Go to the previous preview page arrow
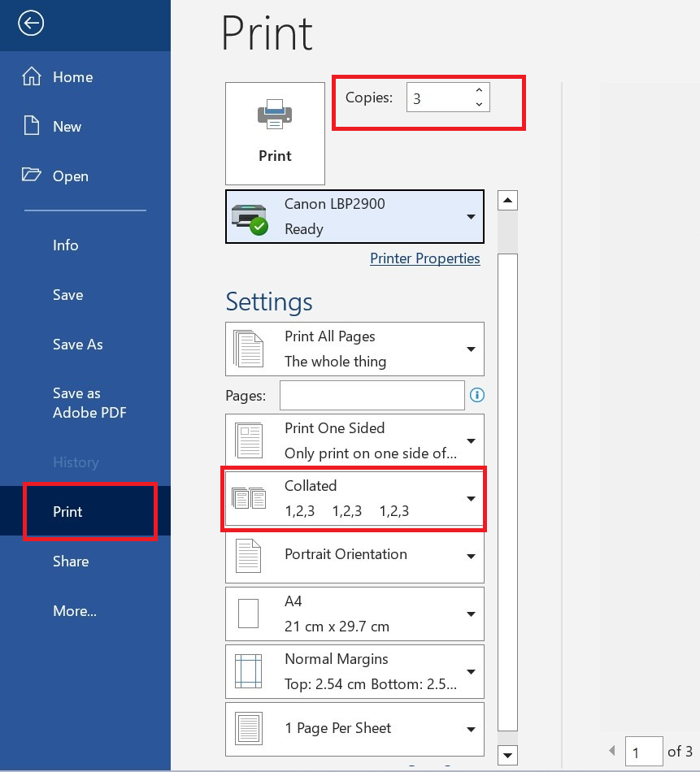 612,751
